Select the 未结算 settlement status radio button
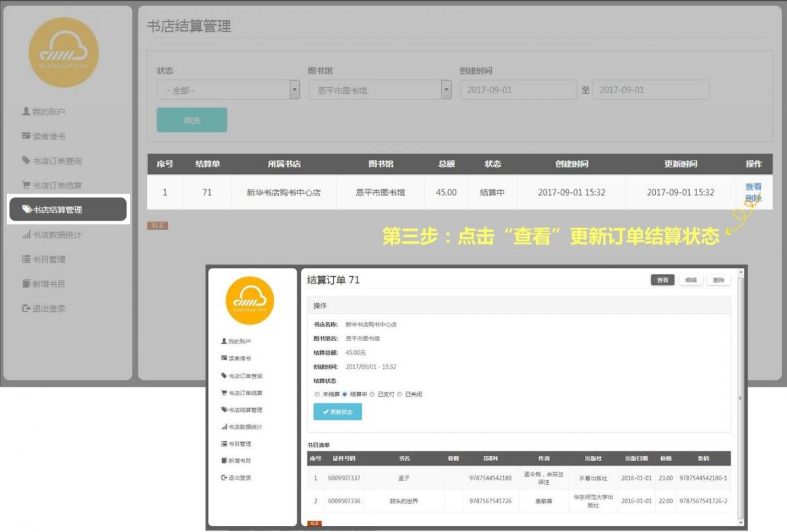This screenshot has width=787, height=532. [x=317, y=394]
